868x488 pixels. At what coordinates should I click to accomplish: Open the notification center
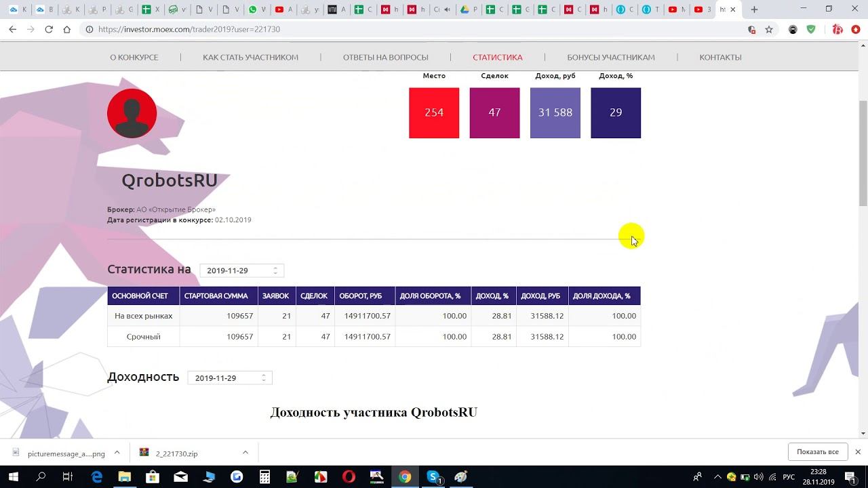[850, 477]
